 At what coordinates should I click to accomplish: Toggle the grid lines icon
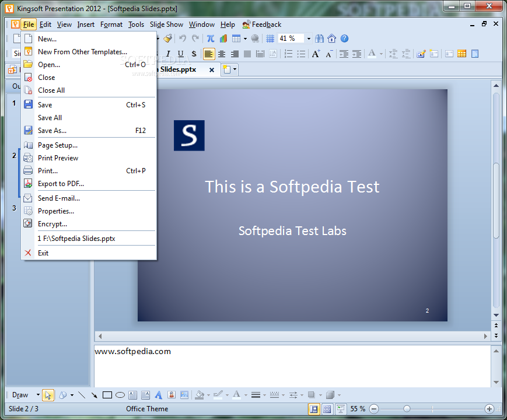tap(270, 38)
